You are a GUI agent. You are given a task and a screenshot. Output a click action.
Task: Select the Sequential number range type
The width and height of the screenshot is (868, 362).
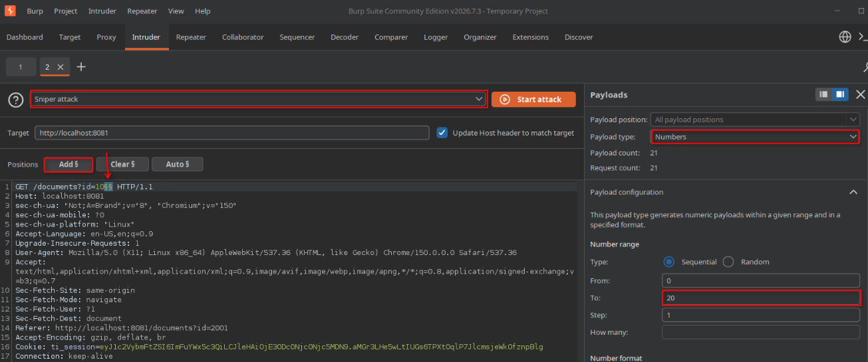point(668,262)
